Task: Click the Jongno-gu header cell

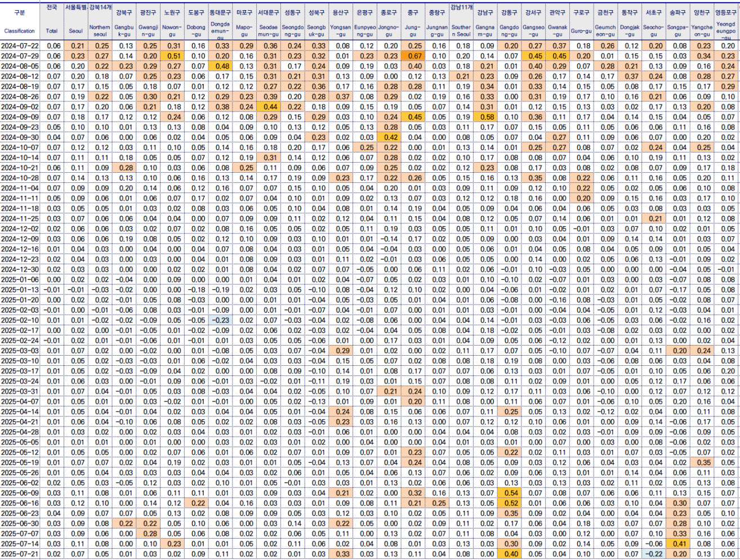Action: 389,30
